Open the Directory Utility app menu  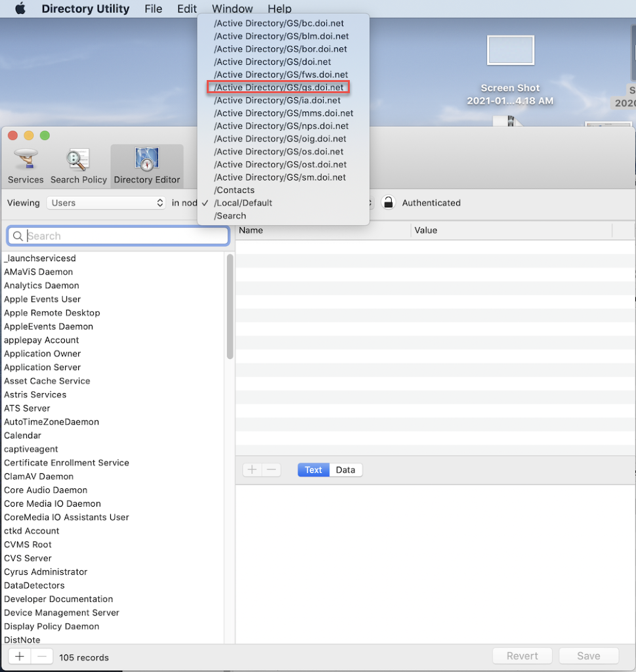click(85, 9)
